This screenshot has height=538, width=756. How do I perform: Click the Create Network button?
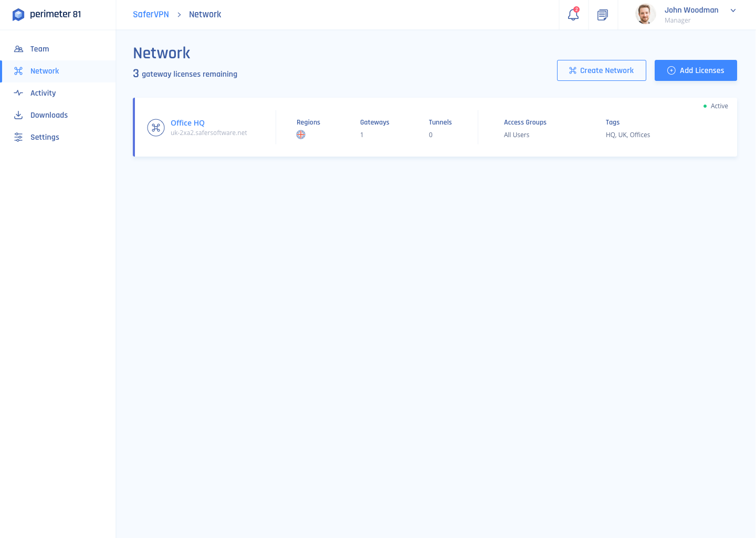click(x=602, y=70)
